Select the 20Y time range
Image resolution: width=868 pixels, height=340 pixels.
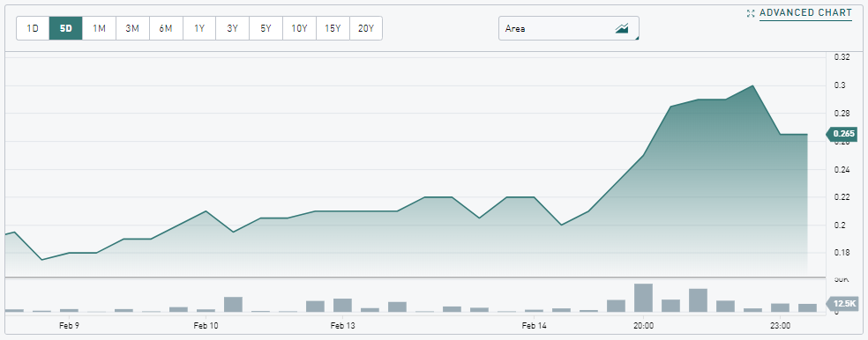pyautogui.click(x=366, y=28)
